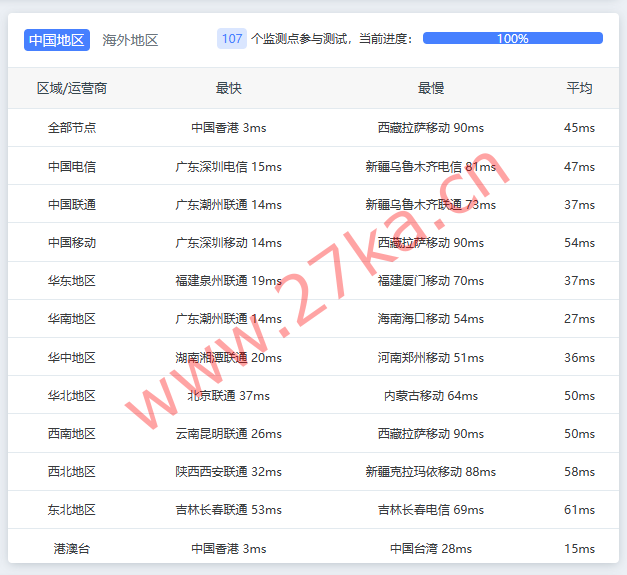Click 中国台湾 28ms cell
Viewport: 627px width, 575px height.
(431, 548)
